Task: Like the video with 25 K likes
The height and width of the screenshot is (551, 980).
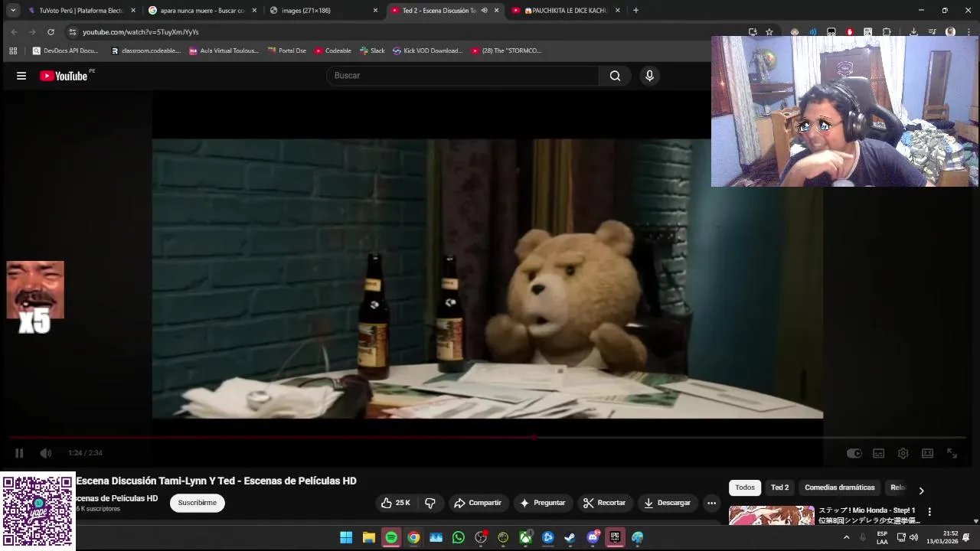Action: 396,503
